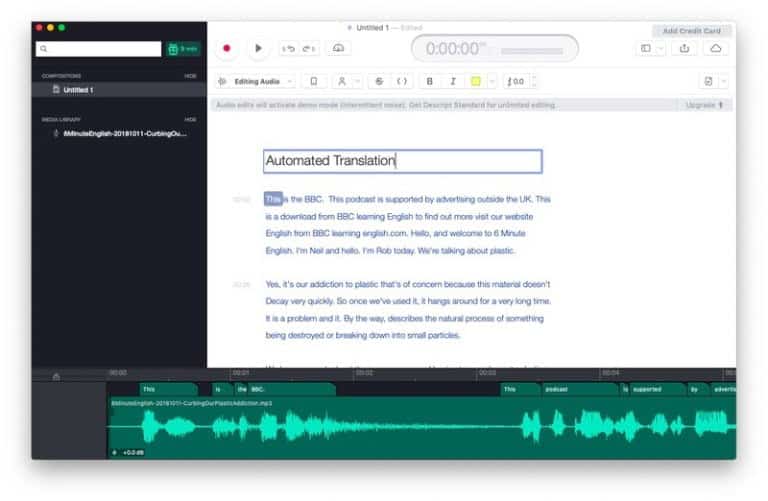Click the composition document icon beside Untitled 1

(56, 90)
